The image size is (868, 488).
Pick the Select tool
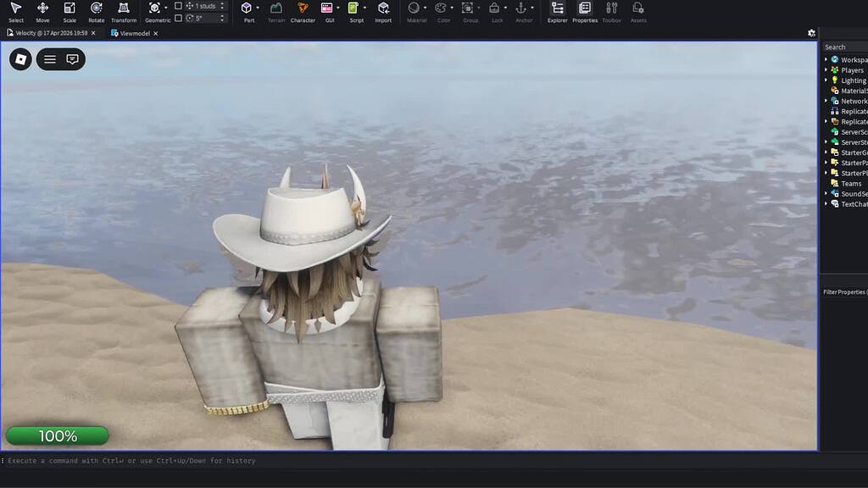tap(15, 12)
